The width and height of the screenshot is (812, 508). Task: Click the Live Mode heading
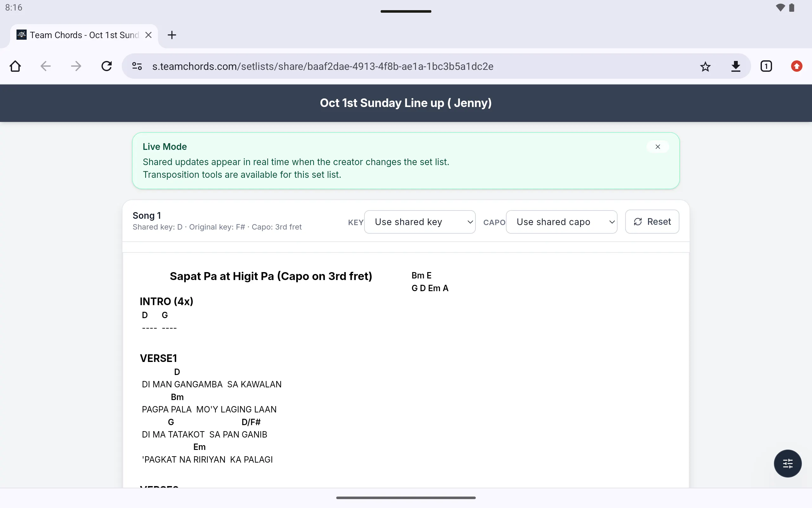point(164,147)
